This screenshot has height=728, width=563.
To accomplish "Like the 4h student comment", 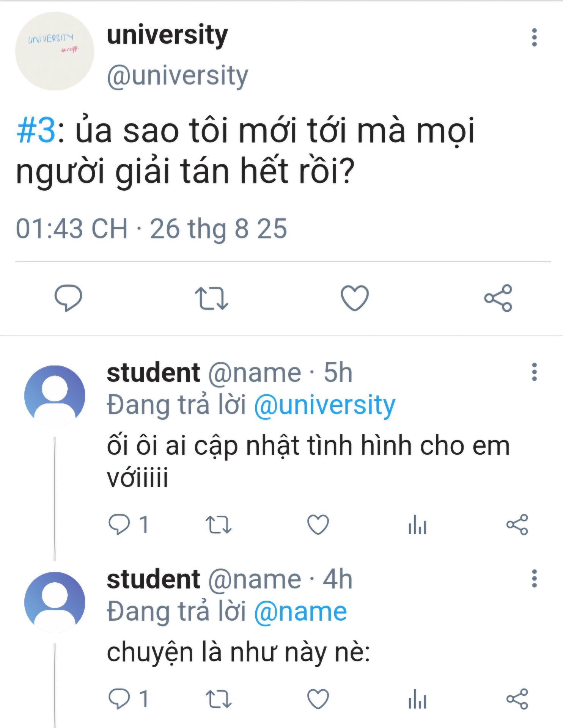I will click(x=318, y=698).
